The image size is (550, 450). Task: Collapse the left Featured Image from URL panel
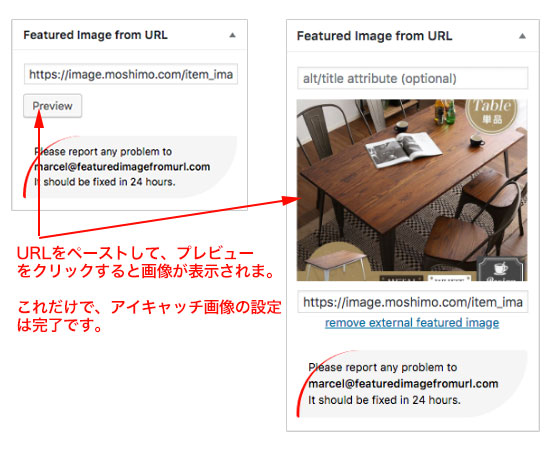232,35
